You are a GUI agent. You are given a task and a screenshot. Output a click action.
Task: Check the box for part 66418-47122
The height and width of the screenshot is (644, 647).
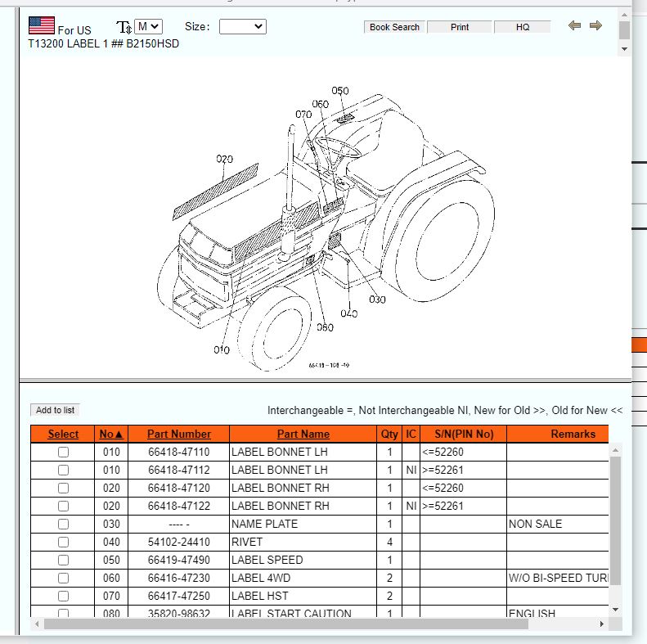[x=63, y=507]
